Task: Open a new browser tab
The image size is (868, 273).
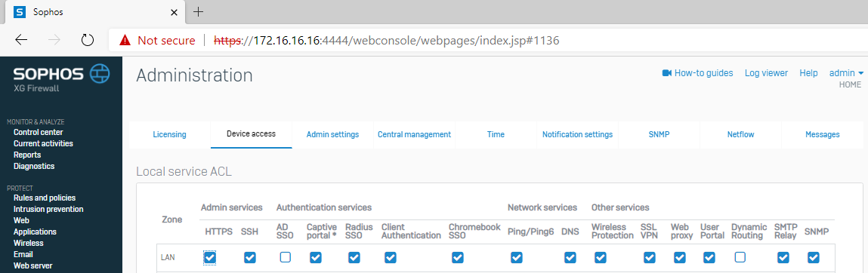Action: pos(198,11)
